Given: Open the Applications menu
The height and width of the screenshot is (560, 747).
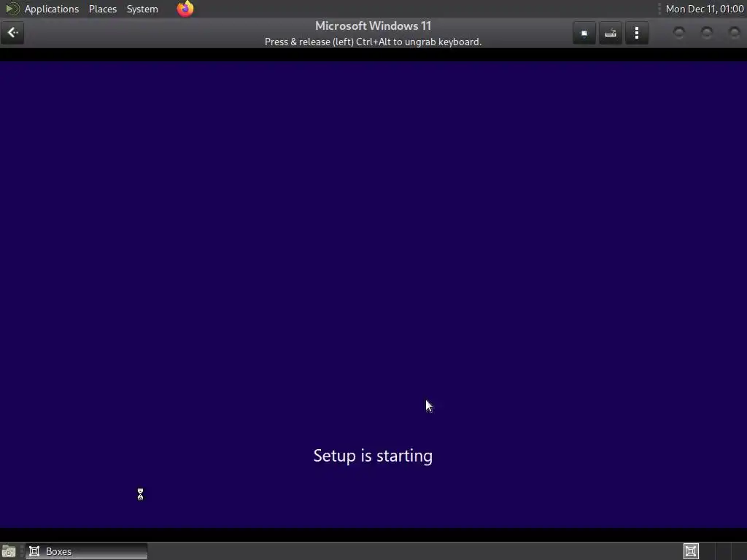Looking at the screenshot, I should click(x=52, y=9).
